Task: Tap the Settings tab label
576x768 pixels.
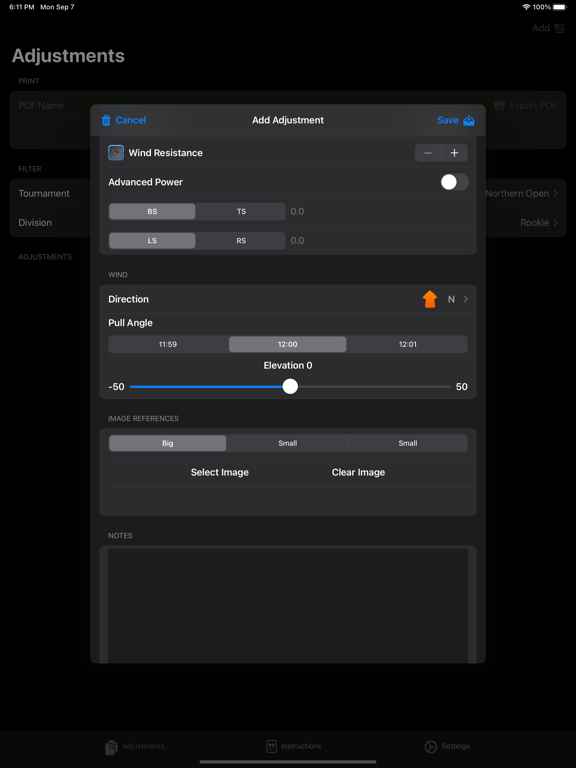Action: click(x=456, y=746)
